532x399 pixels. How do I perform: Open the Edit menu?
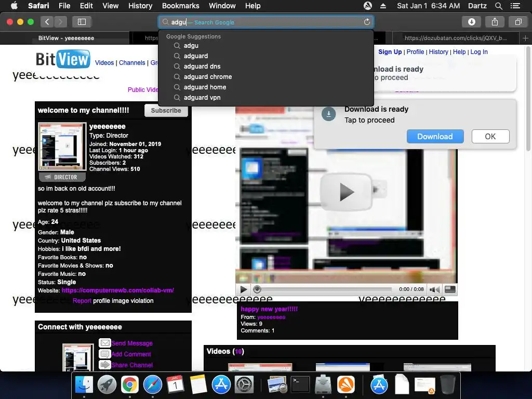tap(86, 6)
